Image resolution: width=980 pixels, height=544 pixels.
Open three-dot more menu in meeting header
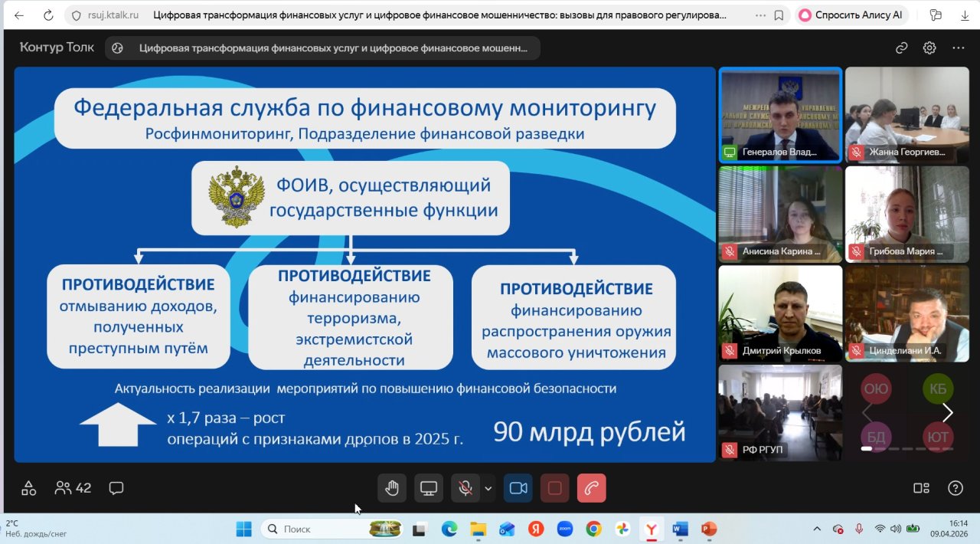click(958, 48)
